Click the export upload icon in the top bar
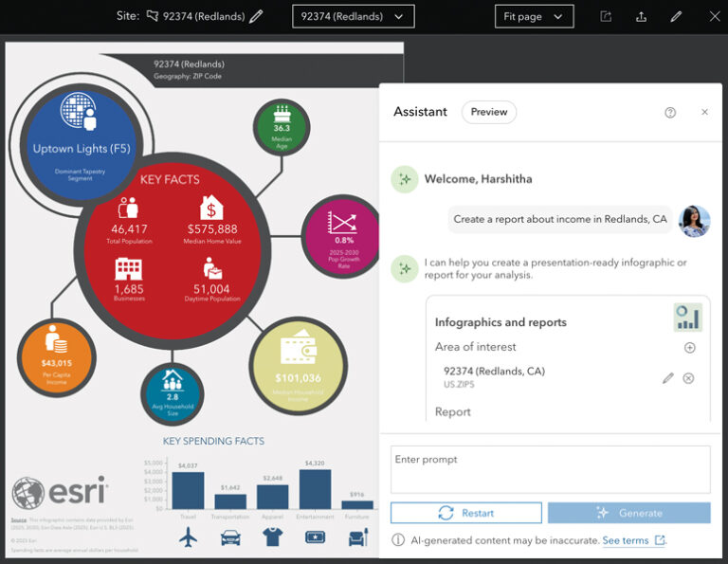 (641, 17)
